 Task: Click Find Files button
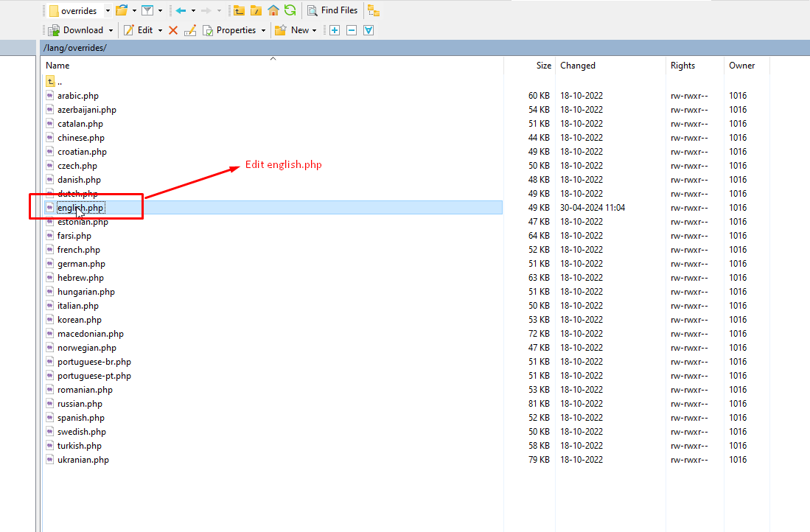[x=332, y=10]
